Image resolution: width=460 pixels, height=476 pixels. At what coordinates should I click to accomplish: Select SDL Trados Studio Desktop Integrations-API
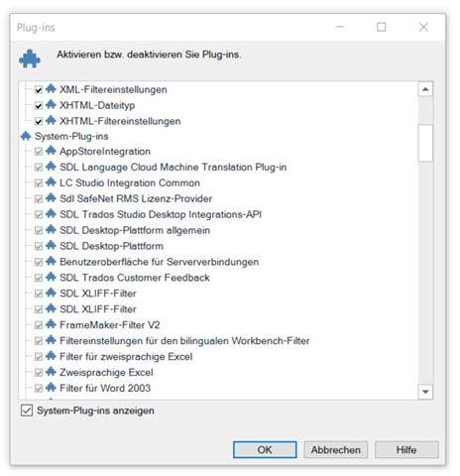click(161, 214)
